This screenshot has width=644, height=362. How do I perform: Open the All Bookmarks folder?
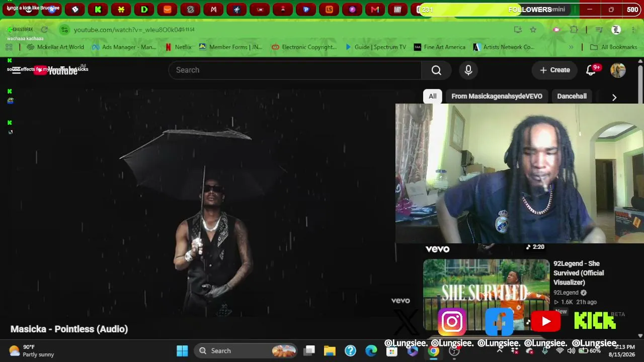[x=614, y=47]
